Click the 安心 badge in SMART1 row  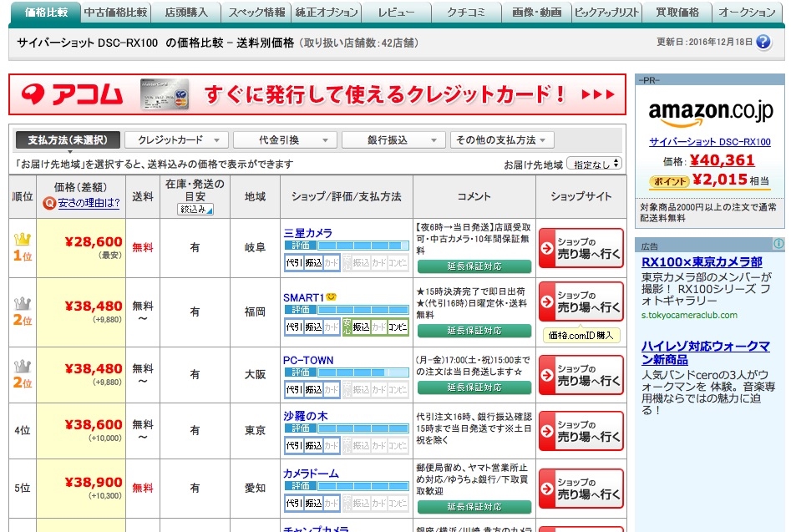(x=347, y=327)
